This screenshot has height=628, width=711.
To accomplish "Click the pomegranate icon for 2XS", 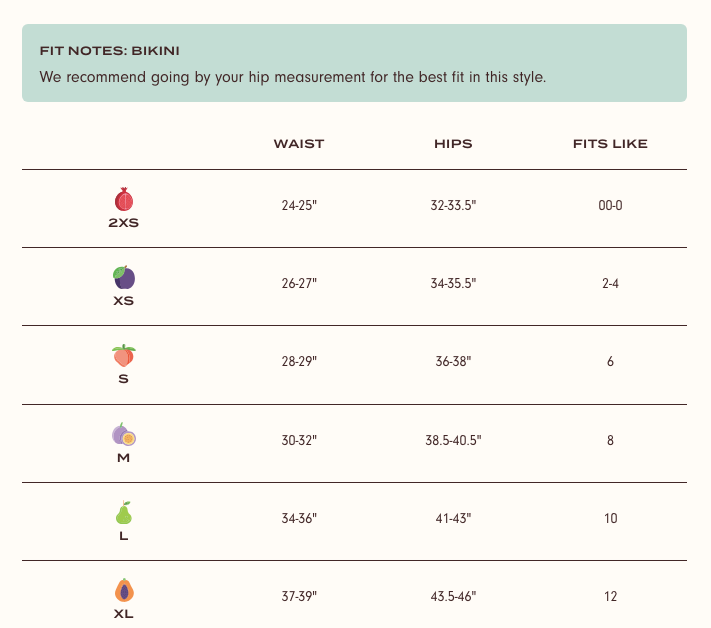I will pos(124,199).
